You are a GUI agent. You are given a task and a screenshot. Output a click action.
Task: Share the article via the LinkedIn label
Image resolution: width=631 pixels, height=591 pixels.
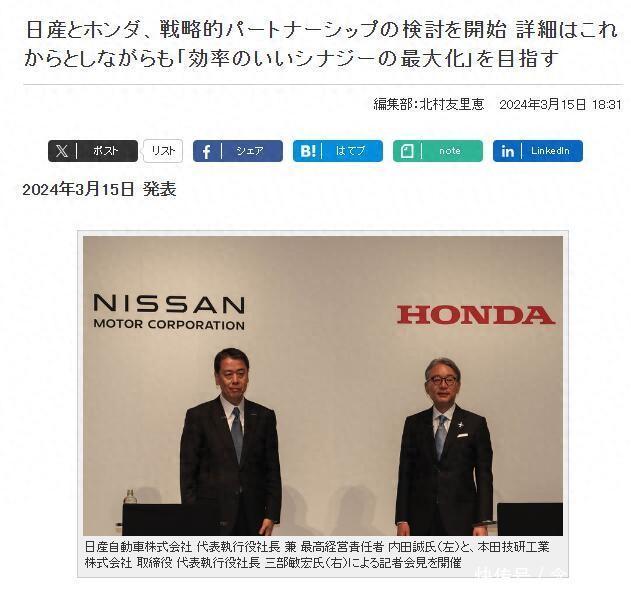click(550, 151)
